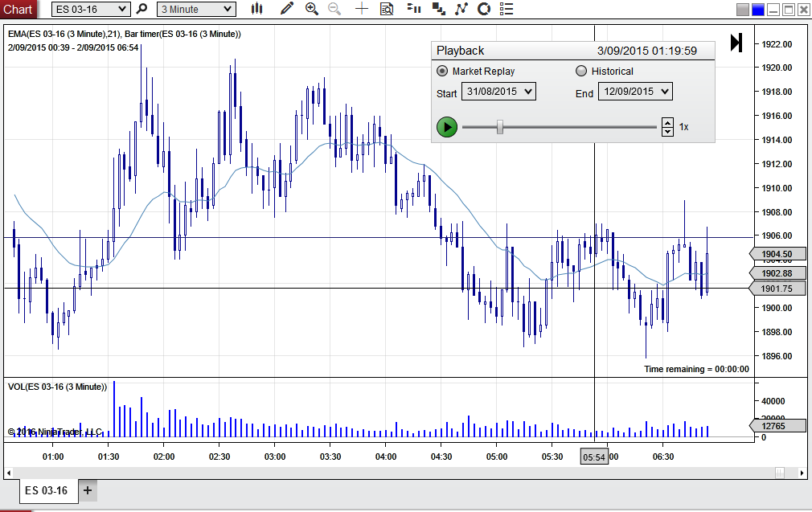Open the 3 Minute interval dropdown
Viewport: 812px width, 512px height.
pyautogui.click(x=196, y=10)
